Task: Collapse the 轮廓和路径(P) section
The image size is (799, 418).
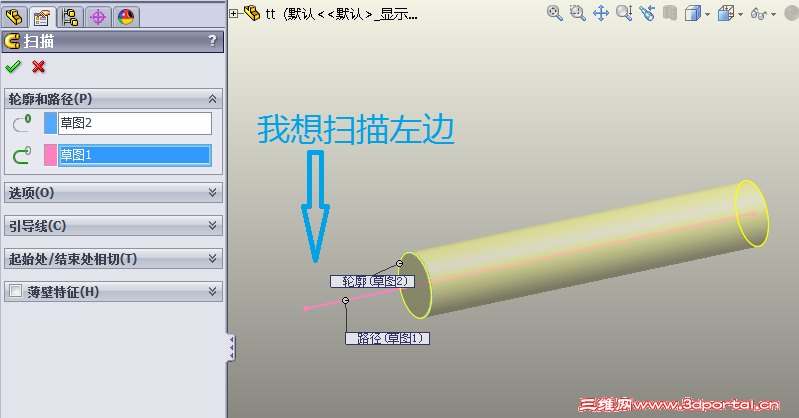Action: pos(212,99)
